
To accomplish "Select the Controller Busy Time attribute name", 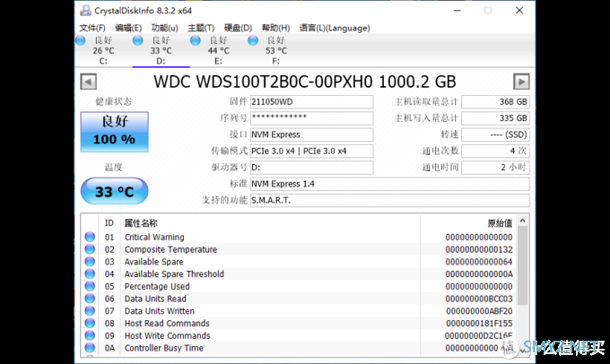I will pyautogui.click(x=164, y=348).
